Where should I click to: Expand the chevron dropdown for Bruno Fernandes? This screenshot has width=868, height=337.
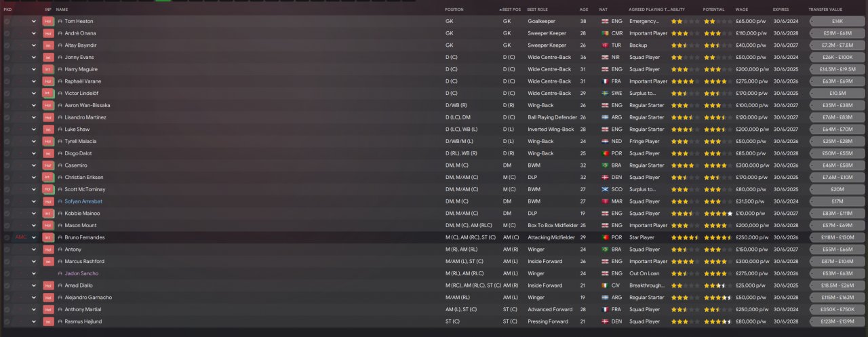(x=33, y=237)
